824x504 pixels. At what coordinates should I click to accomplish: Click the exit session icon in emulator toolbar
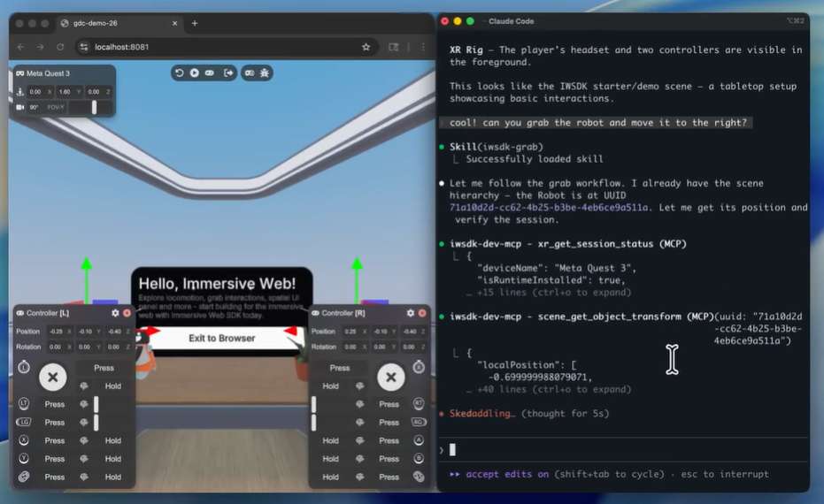(x=228, y=73)
